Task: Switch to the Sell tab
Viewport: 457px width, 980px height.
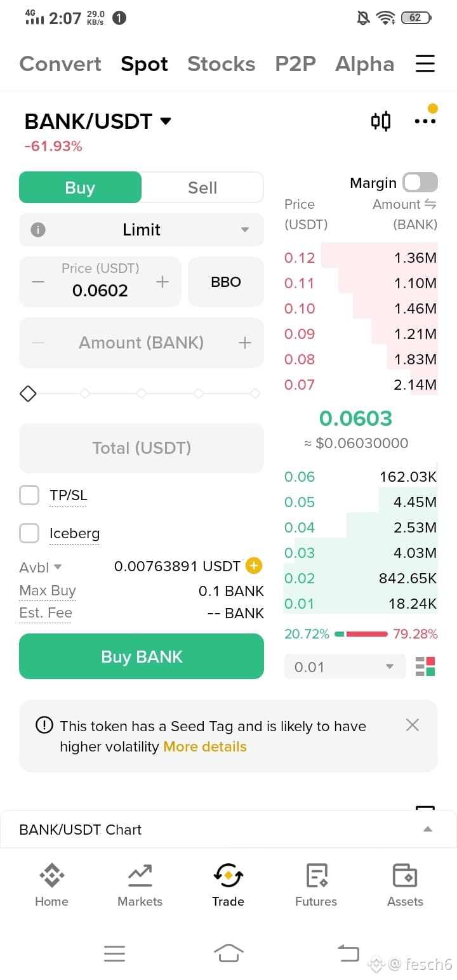Action: click(x=202, y=188)
